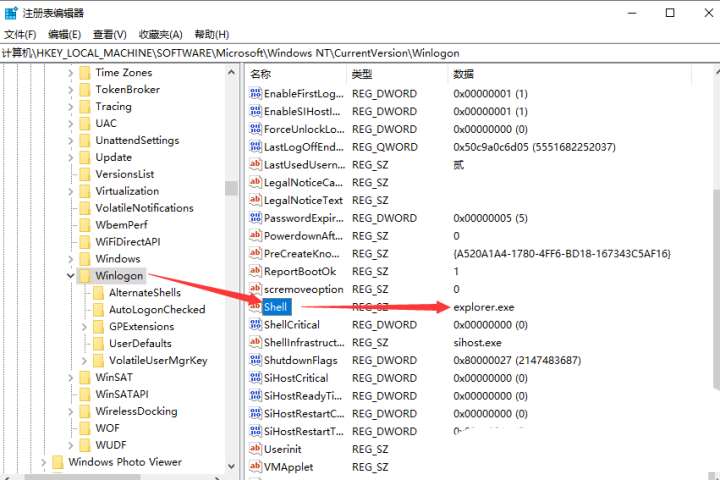Click the EnableFirstLog... DWORD value icon
This screenshot has height=480, width=720.
coord(255,93)
